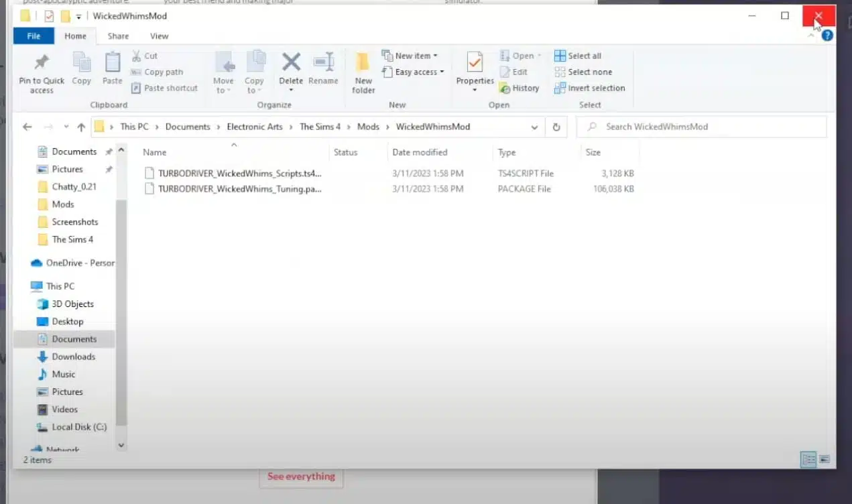This screenshot has height=504, width=852.
Task: Click Documents in the address path
Action: 188,127
